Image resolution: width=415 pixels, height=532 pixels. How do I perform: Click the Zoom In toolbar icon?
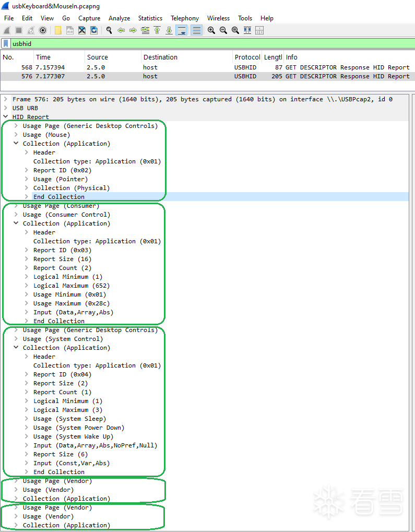[211, 31]
